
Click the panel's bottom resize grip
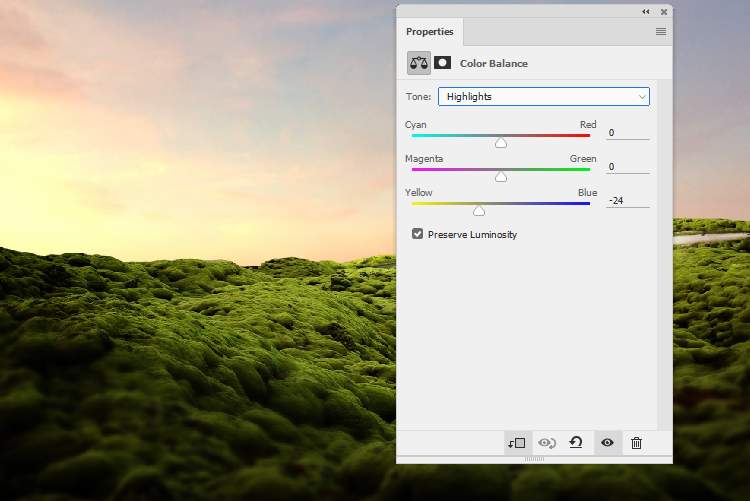534,459
